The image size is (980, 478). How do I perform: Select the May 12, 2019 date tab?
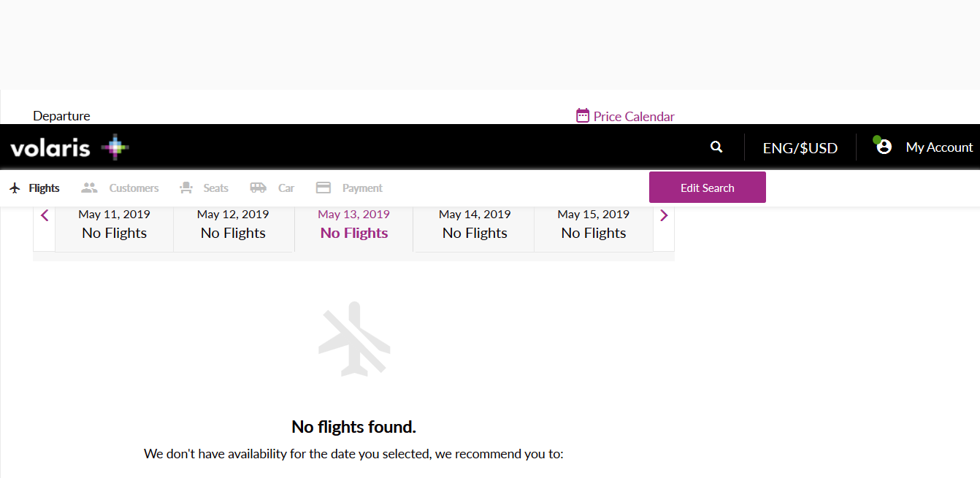(x=233, y=225)
